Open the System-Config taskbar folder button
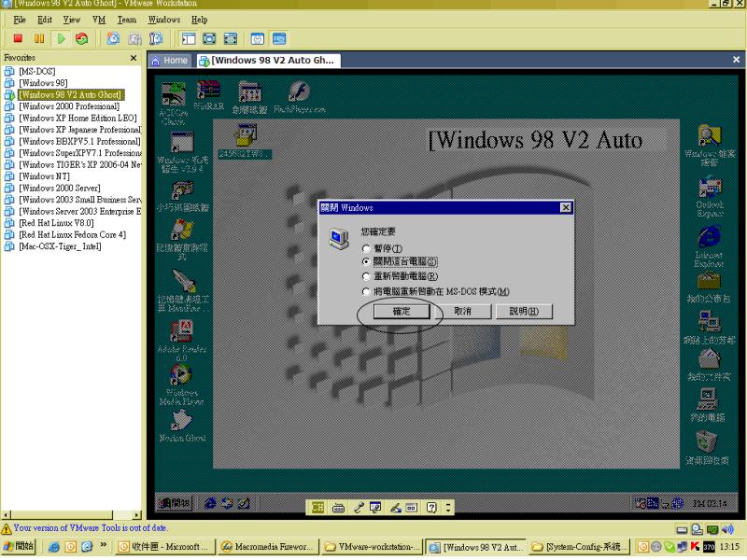Viewport: 747px width, 560px height. pos(579,547)
